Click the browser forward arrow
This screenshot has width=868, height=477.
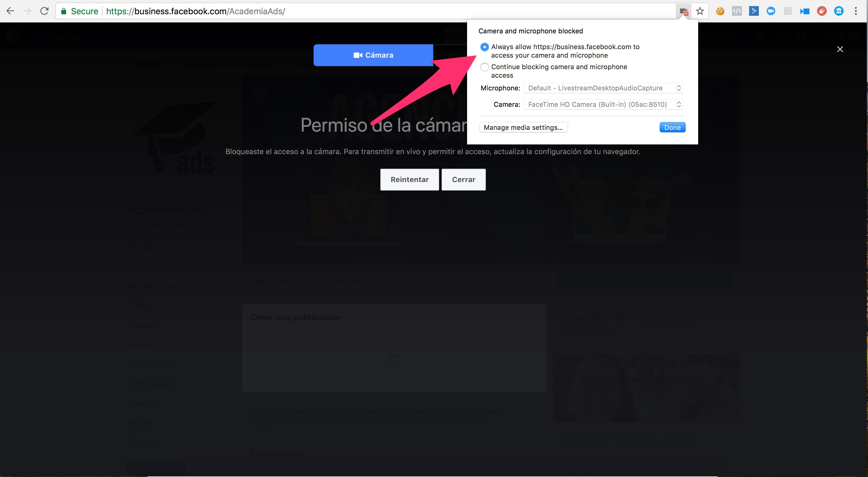click(27, 11)
